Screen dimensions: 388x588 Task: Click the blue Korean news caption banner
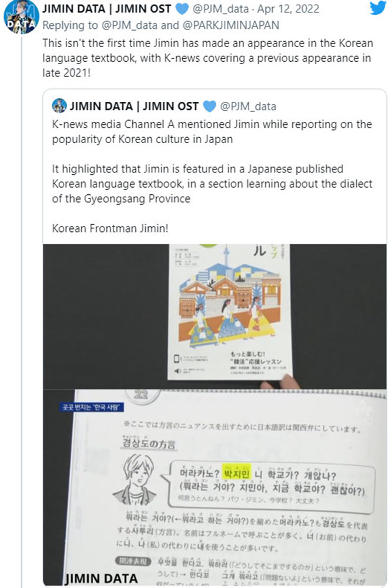(x=91, y=407)
